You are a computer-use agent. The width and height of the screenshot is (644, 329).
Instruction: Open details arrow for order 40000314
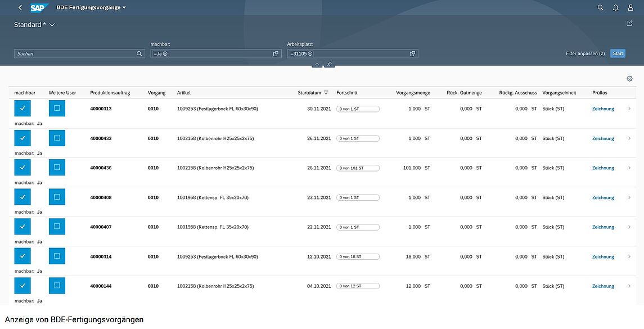tap(629, 256)
